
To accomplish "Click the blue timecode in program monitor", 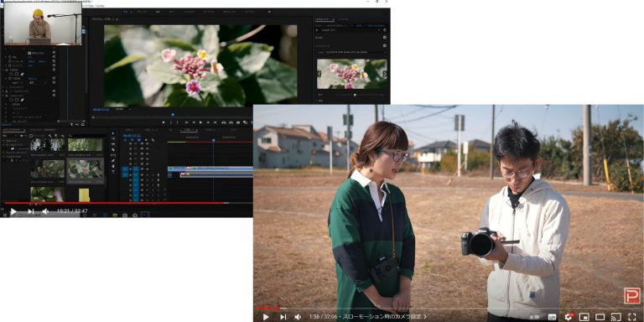I will tap(100, 110).
